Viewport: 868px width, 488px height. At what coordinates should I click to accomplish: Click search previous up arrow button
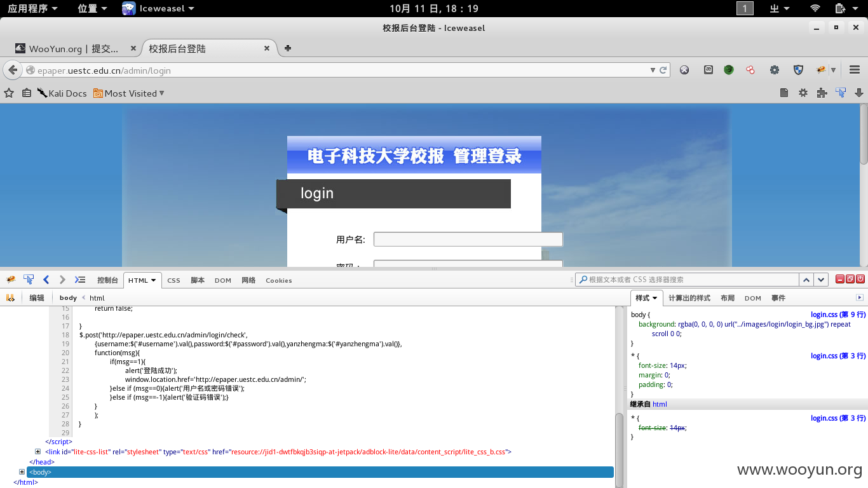coord(806,280)
